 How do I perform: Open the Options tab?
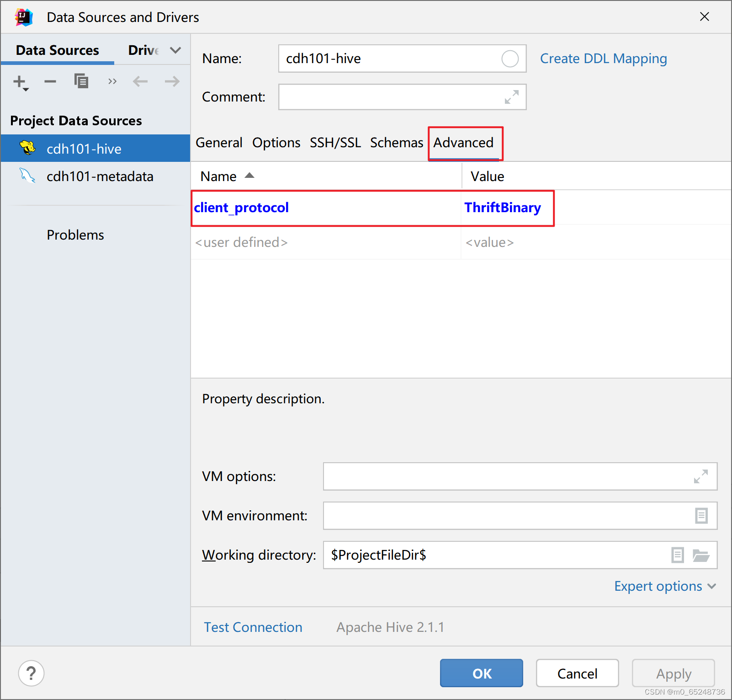[276, 143]
